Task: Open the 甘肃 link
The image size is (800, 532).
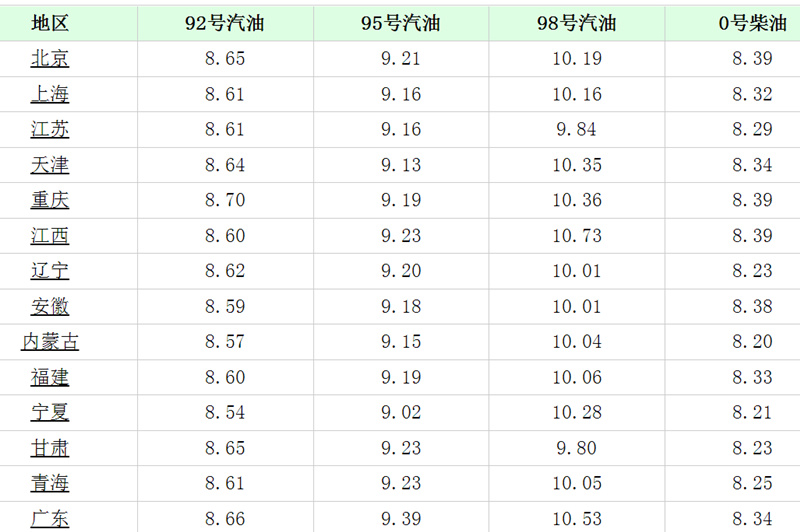Action: (49, 448)
